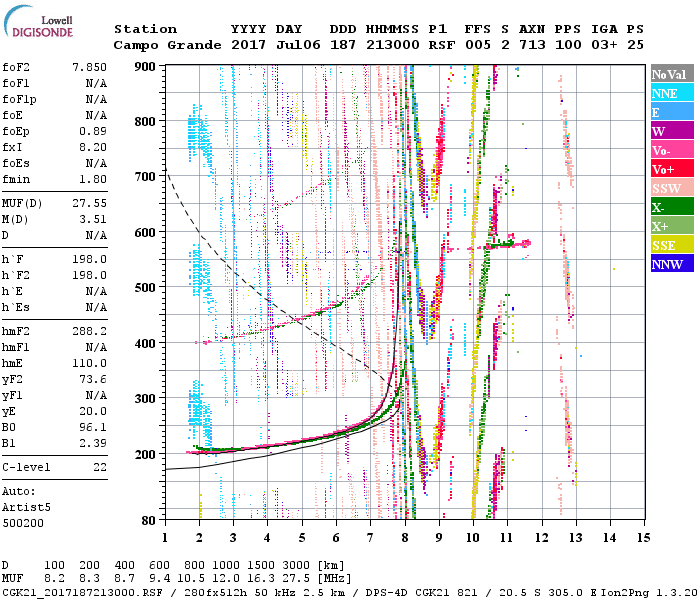Click the 27.5 MHz MUF table value
The width and height of the screenshot is (700, 600).
(x=296, y=579)
